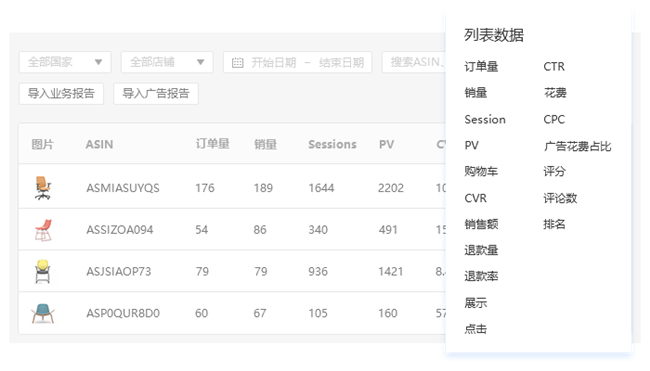This screenshot has width=650, height=371.
Task: Open the orange office chair thumbnail for ASMIASUYQS
Action: [x=43, y=188]
